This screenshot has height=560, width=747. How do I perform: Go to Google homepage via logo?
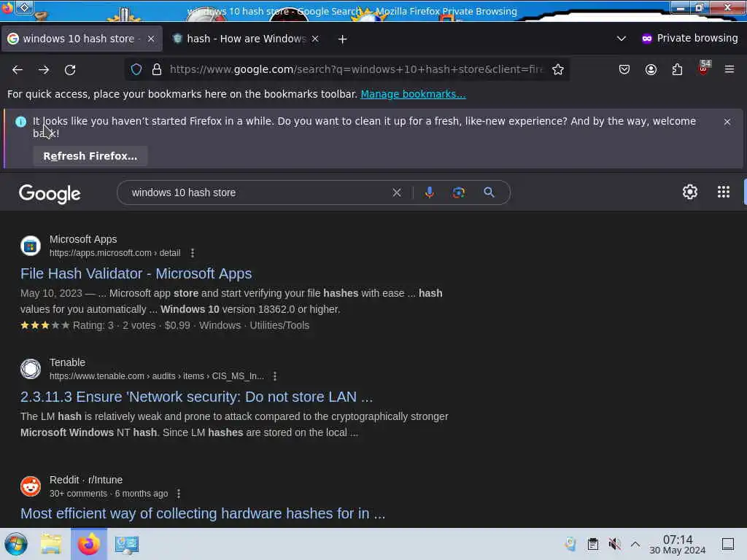pos(50,193)
